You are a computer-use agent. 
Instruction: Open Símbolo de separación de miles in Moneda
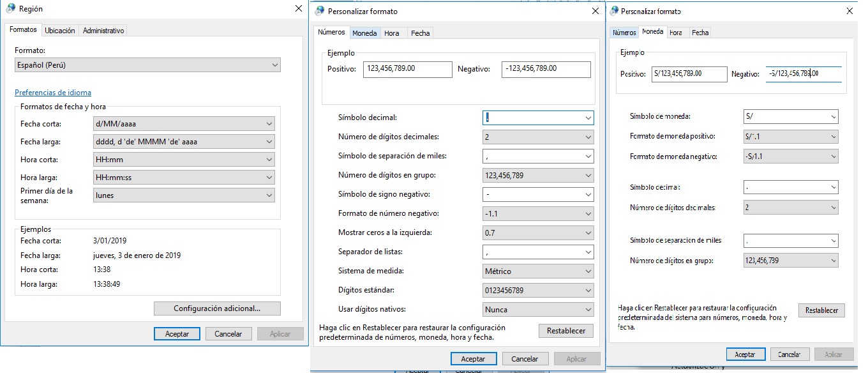pos(791,240)
